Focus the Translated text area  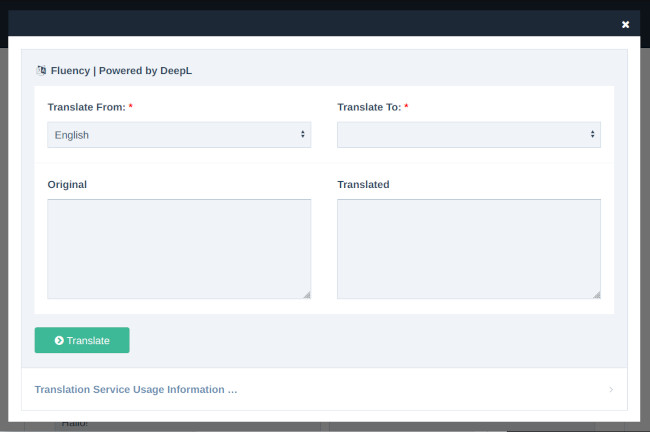click(x=469, y=249)
